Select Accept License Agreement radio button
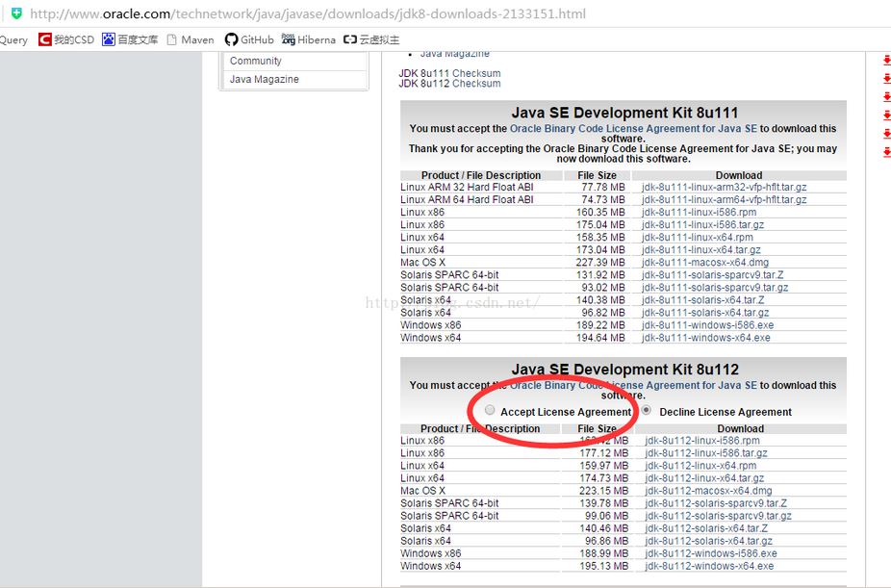 pyautogui.click(x=490, y=410)
